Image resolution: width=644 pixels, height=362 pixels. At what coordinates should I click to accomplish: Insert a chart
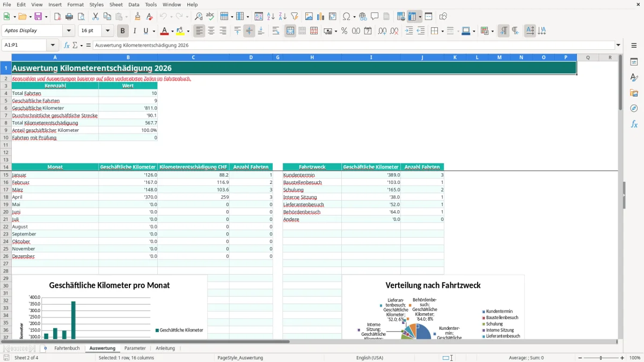click(x=321, y=17)
